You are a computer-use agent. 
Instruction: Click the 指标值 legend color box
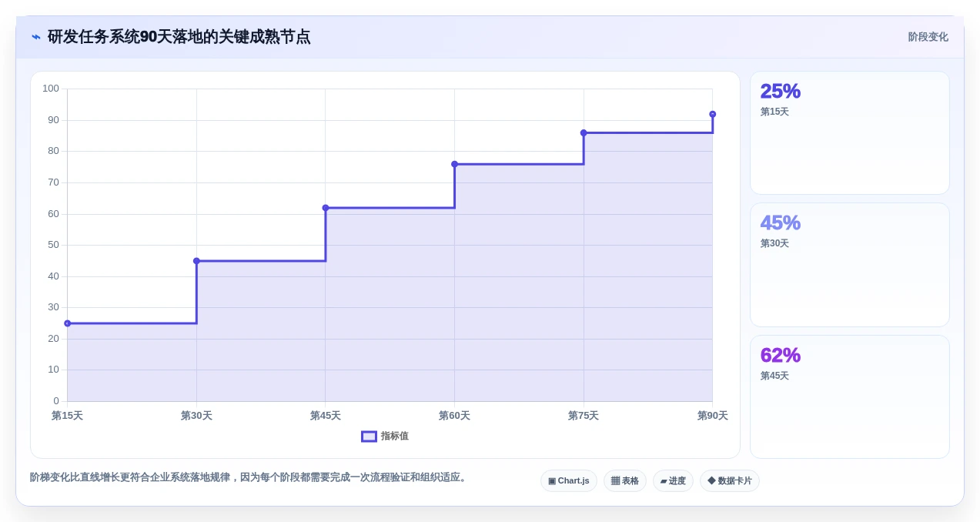click(369, 436)
